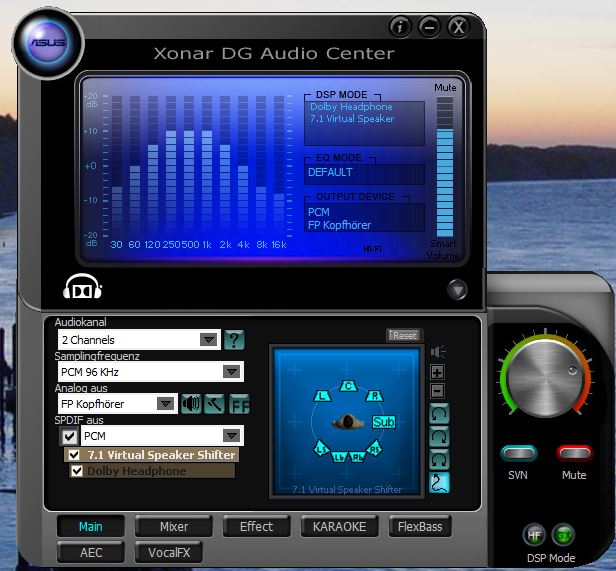This screenshot has height=571, width=616.
Task: Open the Audiokanal 2 Channels dropdown
Action: [139, 340]
